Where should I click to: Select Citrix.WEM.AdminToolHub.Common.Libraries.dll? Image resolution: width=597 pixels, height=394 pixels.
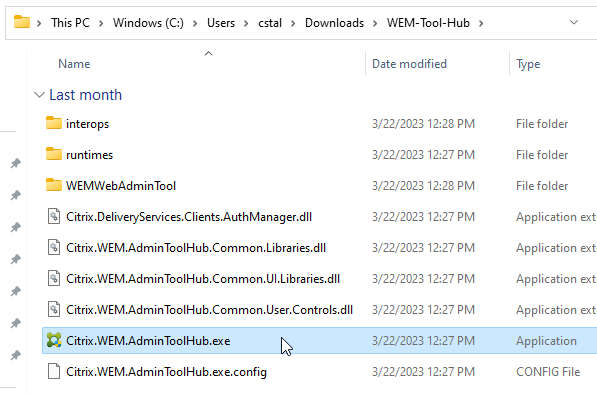[x=196, y=248]
